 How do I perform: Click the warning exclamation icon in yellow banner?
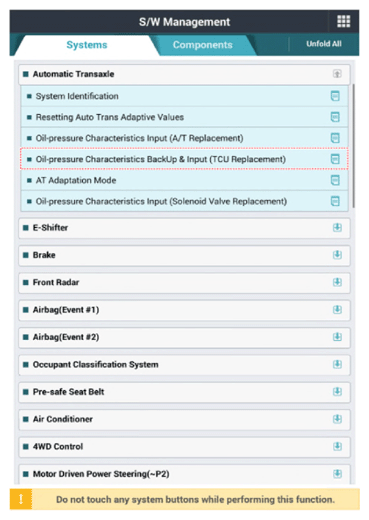click(x=21, y=499)
